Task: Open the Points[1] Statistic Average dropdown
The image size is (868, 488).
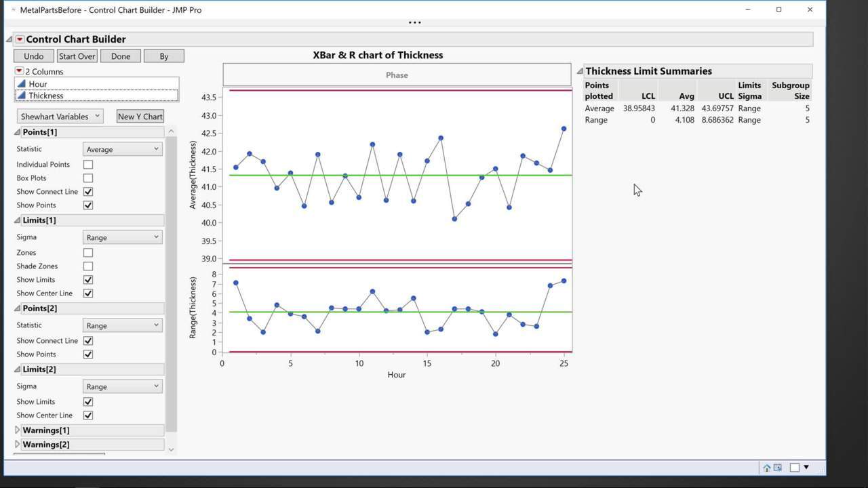Action: [122, 149]
